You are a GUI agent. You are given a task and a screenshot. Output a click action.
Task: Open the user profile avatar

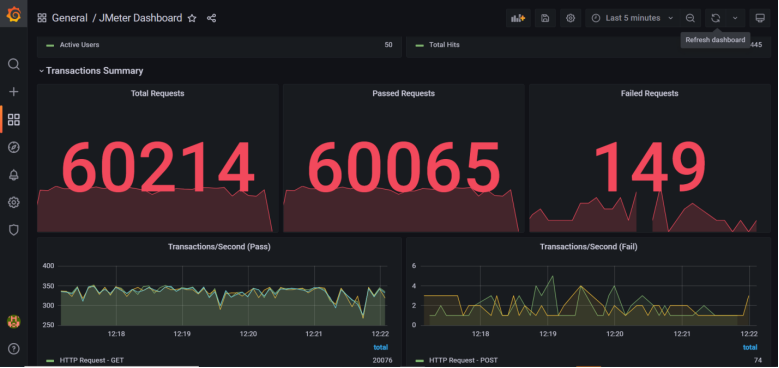click(14, 321)
